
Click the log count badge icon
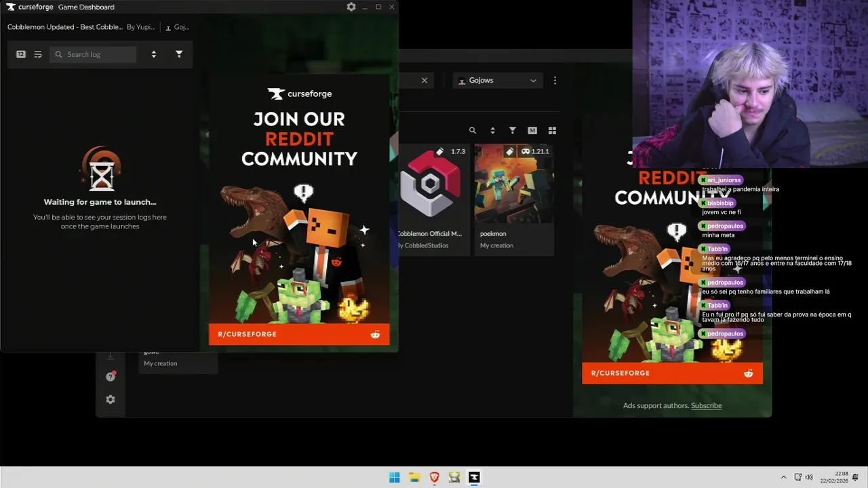click(21, 54)
